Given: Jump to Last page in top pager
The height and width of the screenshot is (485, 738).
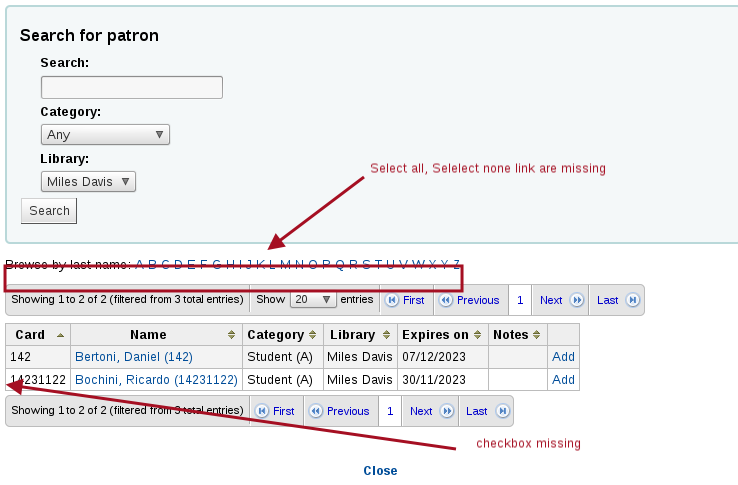Looking at the screenshot, I should pyautogui.click(x=618, y=300).
